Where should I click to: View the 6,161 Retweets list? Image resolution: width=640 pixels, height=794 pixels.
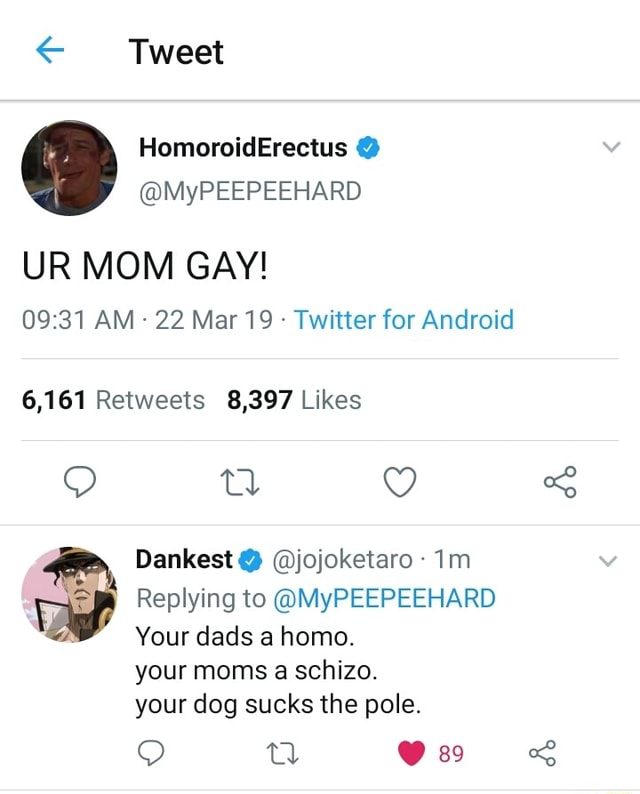tap(113, 401)
